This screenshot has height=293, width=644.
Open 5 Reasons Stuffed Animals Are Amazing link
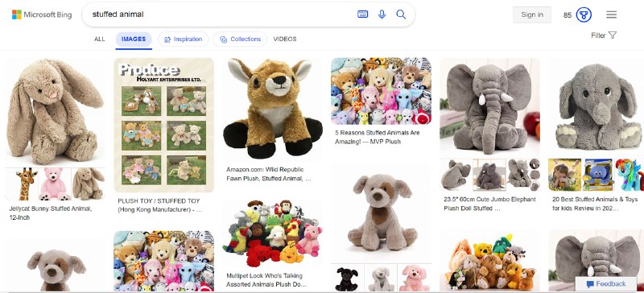point(377,138)
